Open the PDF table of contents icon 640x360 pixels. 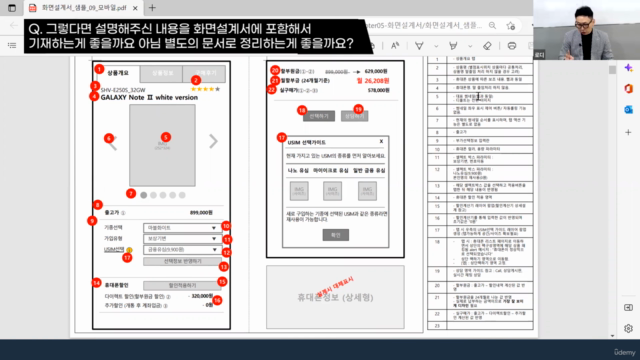pos(12,45)
